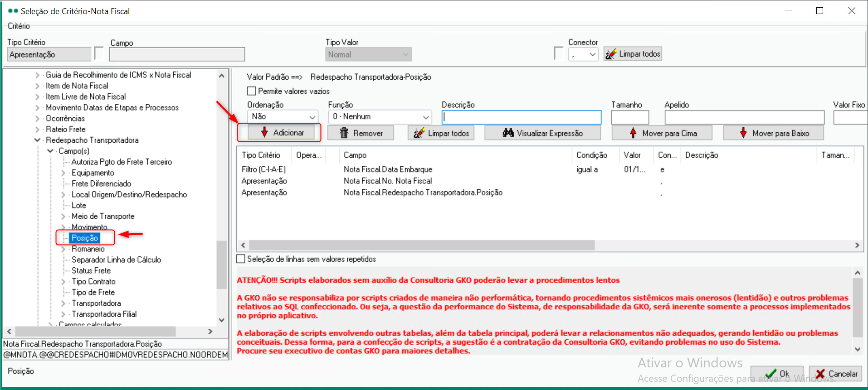Image resolution: width=868 pixels, height=390 pixels.
Task: Click the warning text scrollbar down arrow
Action: [x=858, y=349]
